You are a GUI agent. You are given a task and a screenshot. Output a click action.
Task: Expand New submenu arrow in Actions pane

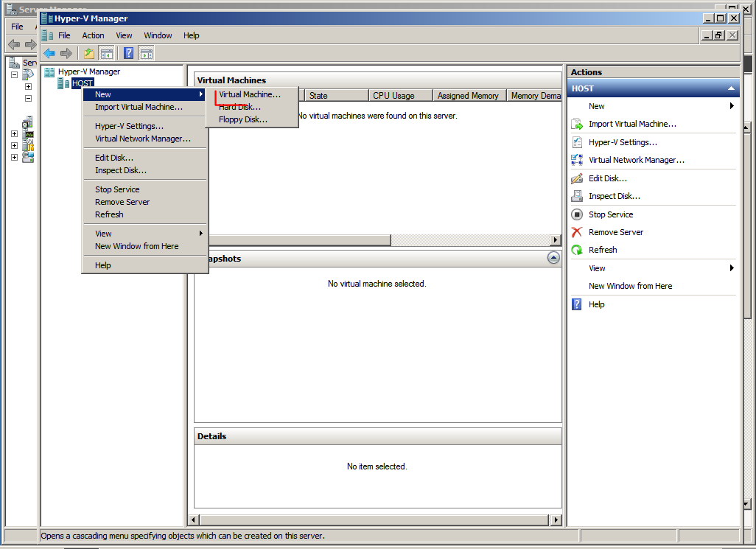tap(732, 106)
